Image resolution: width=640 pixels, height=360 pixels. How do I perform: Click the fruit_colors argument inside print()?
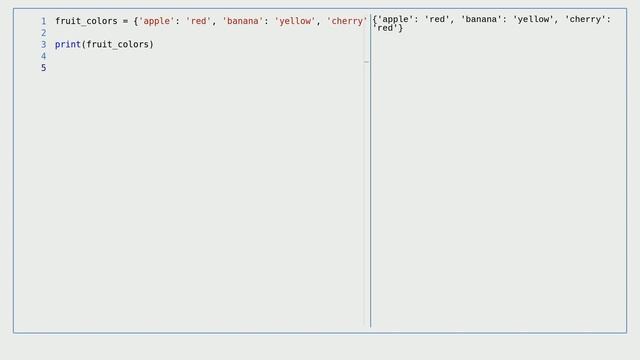[118, 44]
